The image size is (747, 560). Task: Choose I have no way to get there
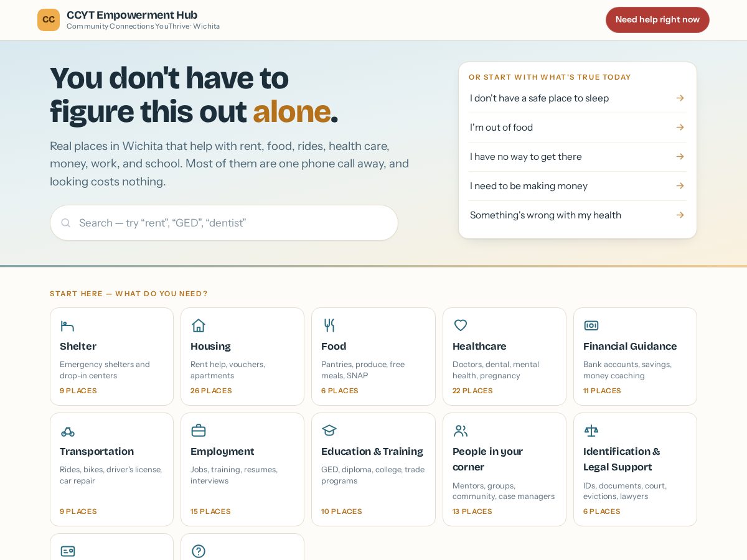point(577,157)
